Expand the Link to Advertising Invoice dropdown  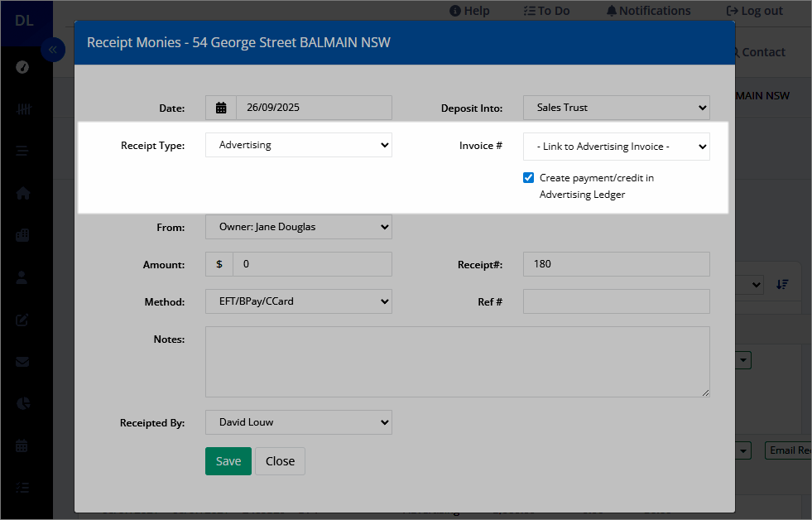[617, 147]
